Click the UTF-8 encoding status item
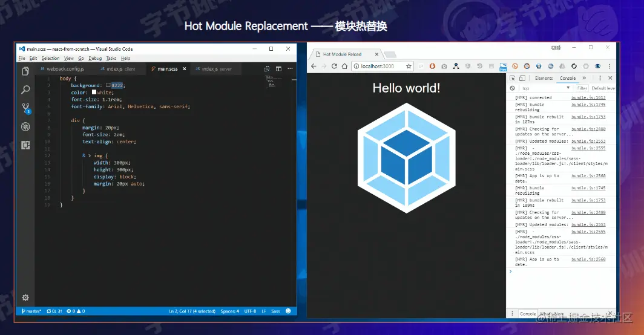644x335 pixels. 250,311
